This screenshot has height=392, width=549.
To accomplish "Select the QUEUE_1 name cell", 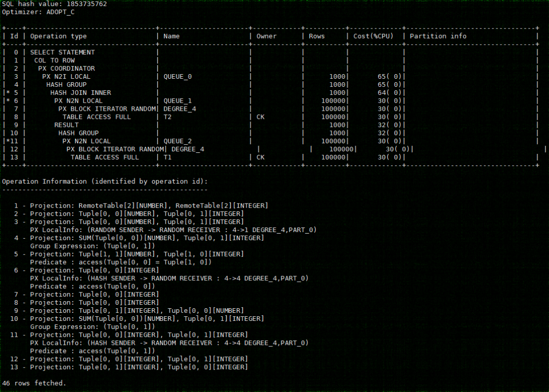I will click(177, 101).
